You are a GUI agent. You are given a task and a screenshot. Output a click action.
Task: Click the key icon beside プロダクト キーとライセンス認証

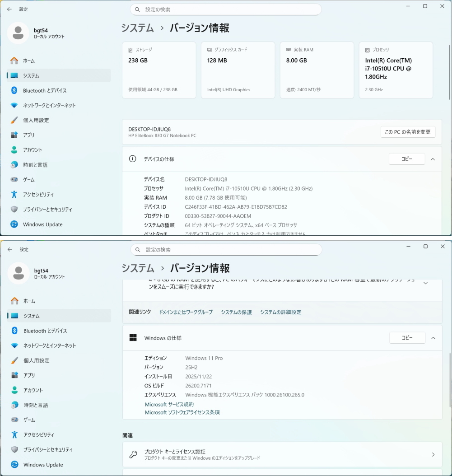(133, 454)
